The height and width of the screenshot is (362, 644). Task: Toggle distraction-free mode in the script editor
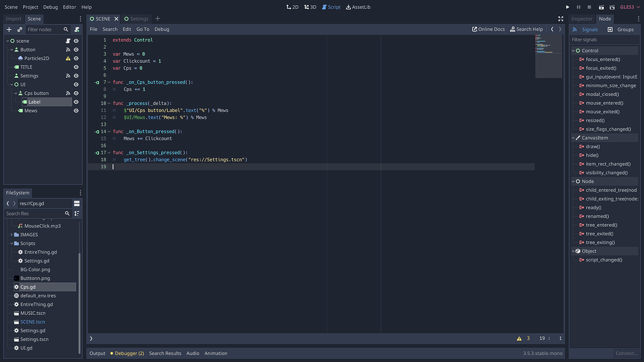[560, 18]
